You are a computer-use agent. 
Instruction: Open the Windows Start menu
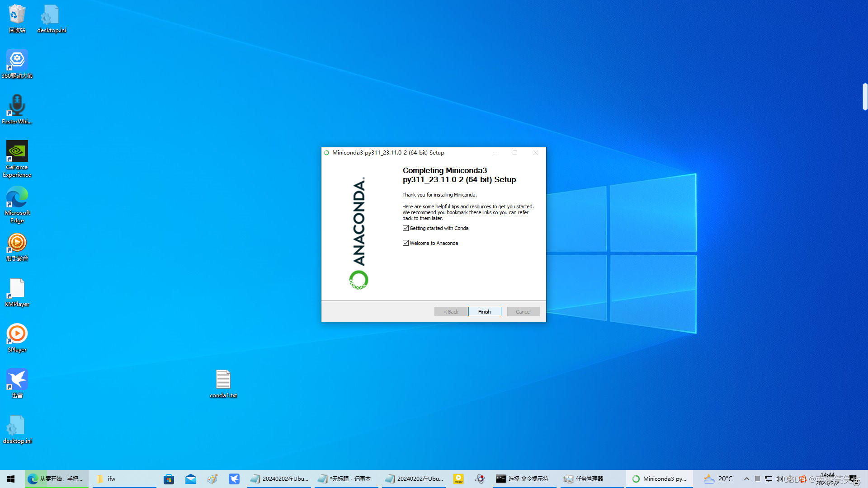(11, 479)
